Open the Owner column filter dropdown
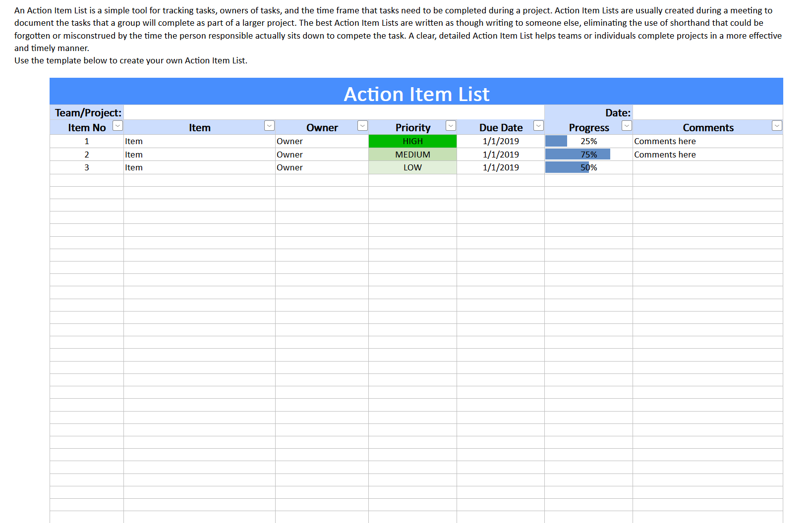This screenshot has width=812, height=523. click(362, 126)
